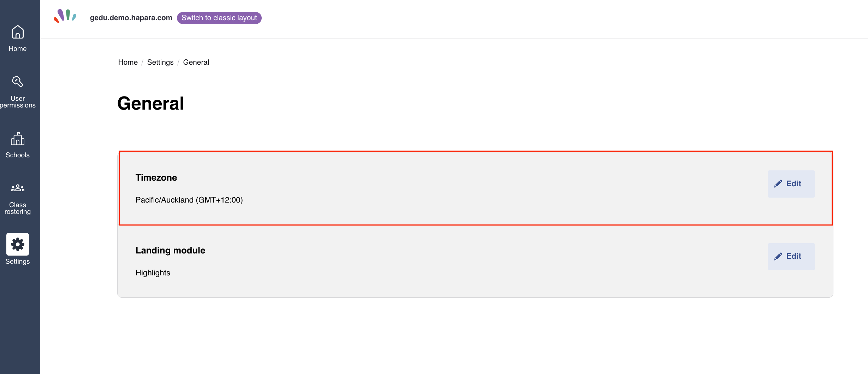The width and height of the screenshot is (868, 374).
Task: Select the Class rostering people icon
Action: (x=18, y=188)
